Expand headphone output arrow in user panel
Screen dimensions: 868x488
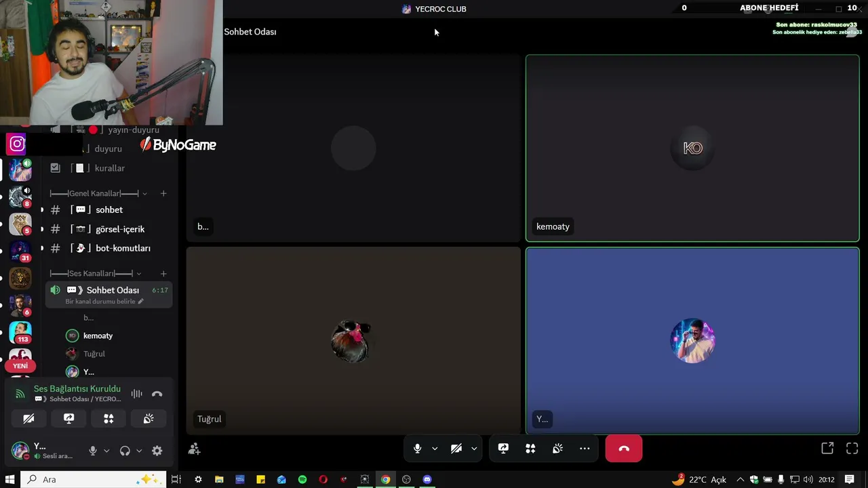pos(139,451)
